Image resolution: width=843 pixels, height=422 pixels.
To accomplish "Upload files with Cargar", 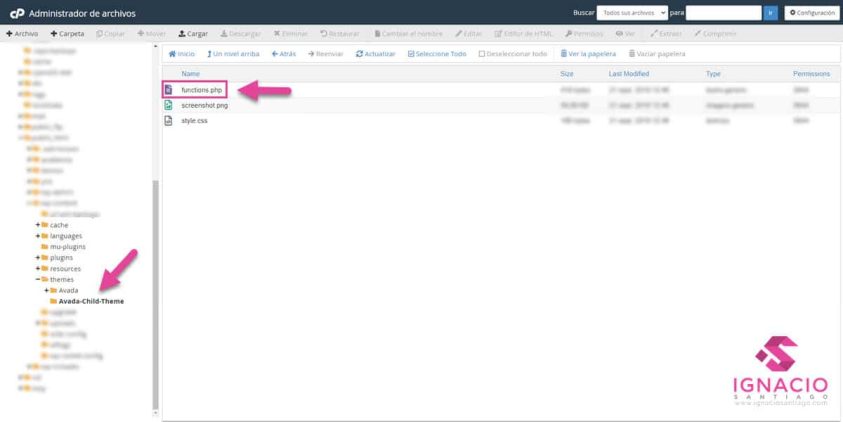I will 193,33.
